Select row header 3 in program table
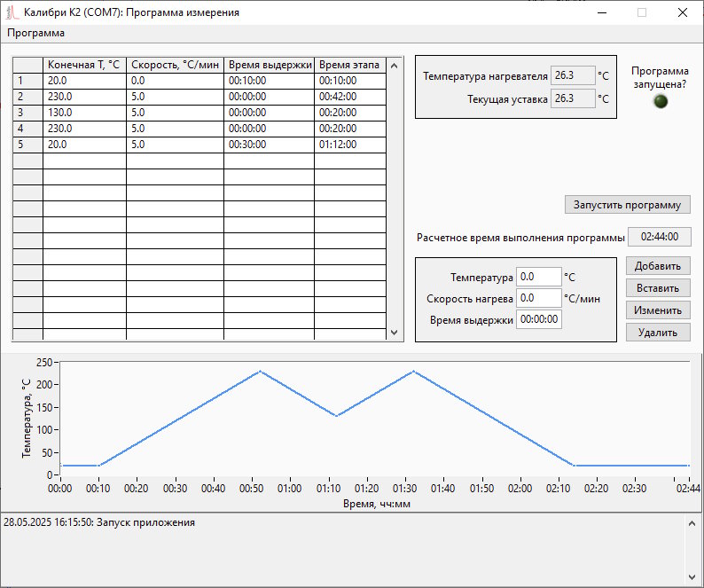This screenshot has height=588, width=704. point(27,113)
